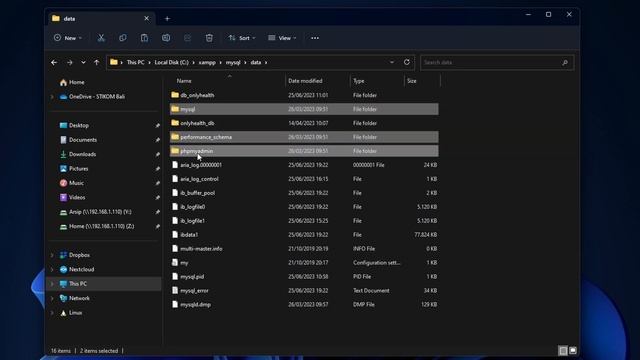Open the Sort options dropdown

tap(242, 38)
